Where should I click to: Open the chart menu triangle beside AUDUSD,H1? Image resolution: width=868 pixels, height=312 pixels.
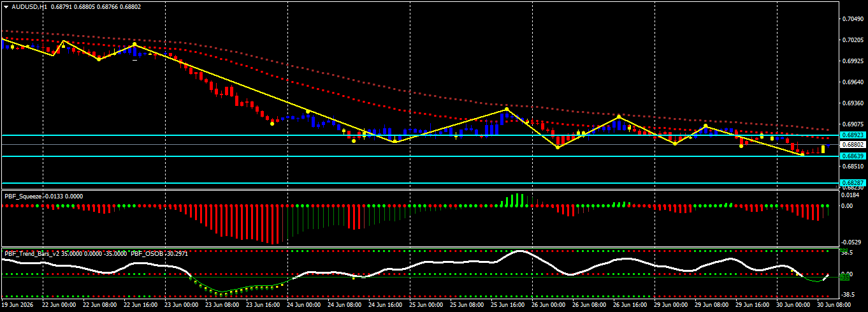(x=6, y=6)
